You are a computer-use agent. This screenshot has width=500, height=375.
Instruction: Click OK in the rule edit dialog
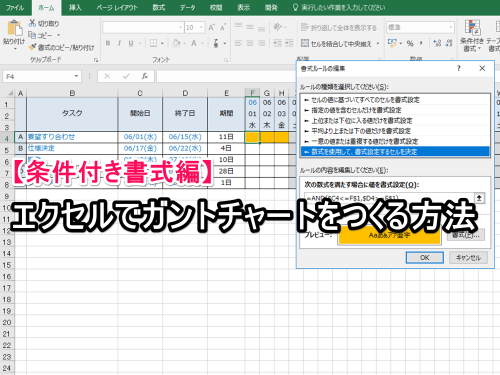(x=425, y=257)
